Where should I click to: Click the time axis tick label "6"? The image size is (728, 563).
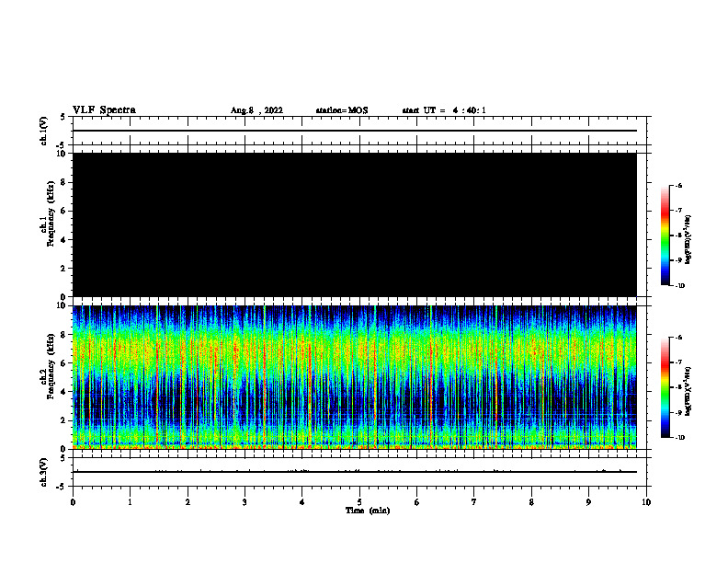[x=416, y=502]
